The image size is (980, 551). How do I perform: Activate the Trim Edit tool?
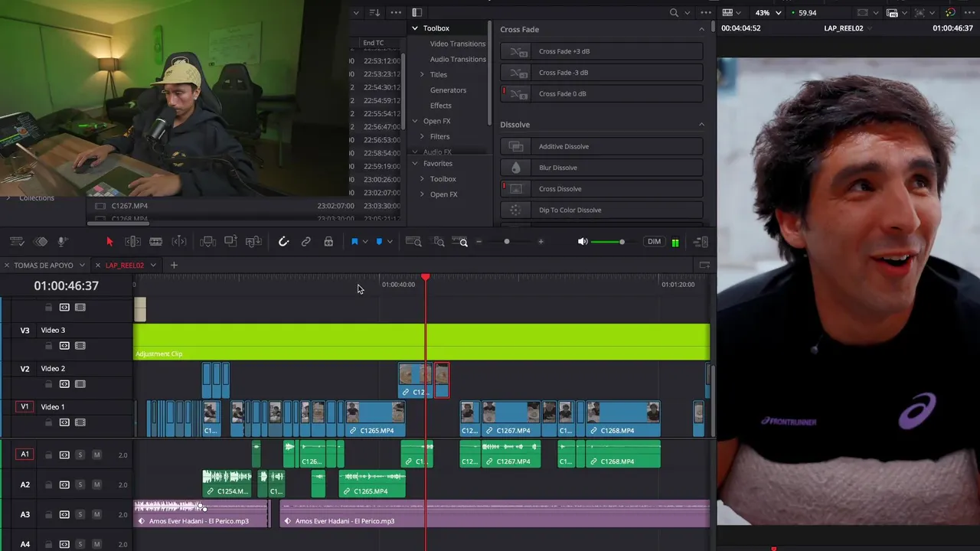coord(132,242)
